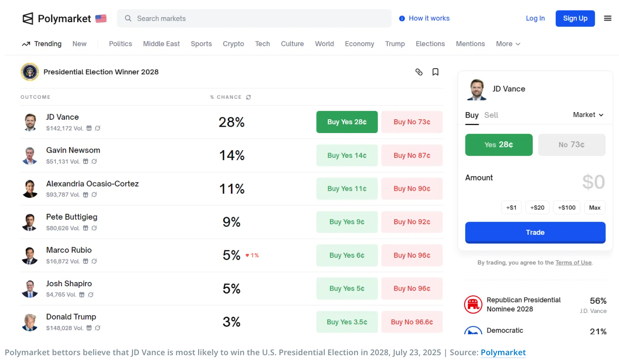Expand the More categories menu
Viewport: 619px width, 364px height.
508,44
